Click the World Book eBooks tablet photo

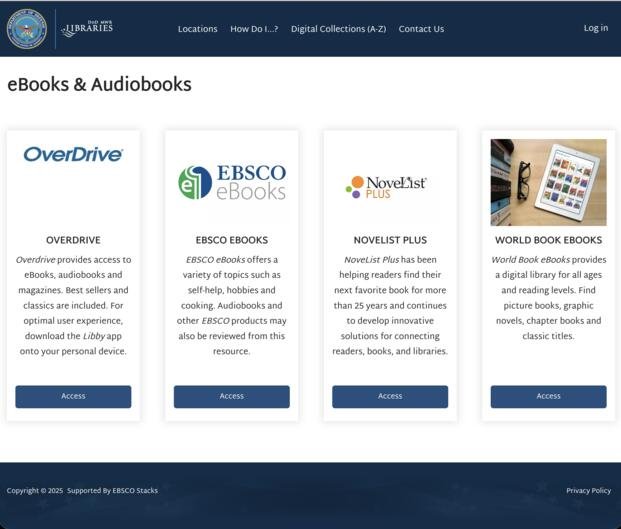548,182
